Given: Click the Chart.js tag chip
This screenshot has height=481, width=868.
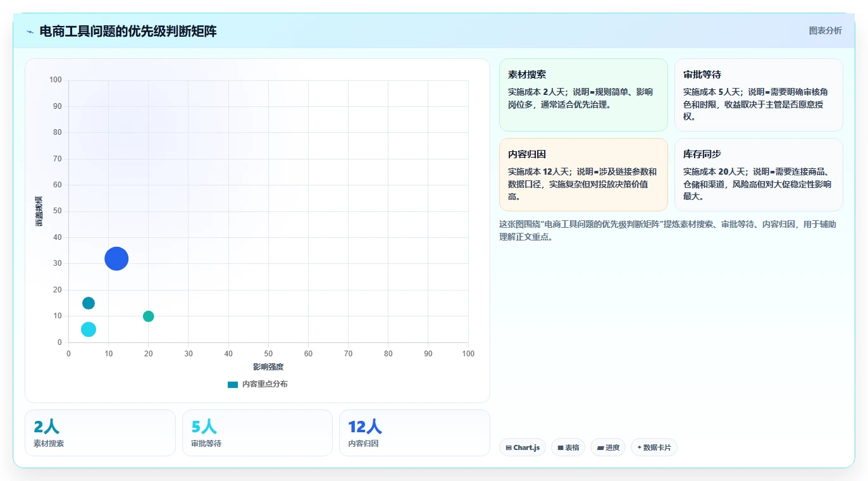Looking at the screenshot, I should pyautogui.click(x=523, y=447).
